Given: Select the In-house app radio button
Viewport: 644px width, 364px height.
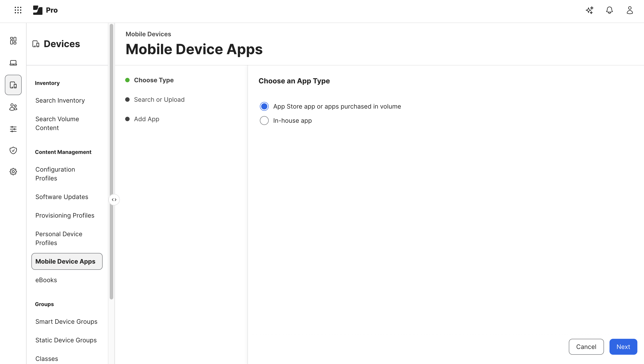Looking at the screenshot, I should click(x=264, y=121).
